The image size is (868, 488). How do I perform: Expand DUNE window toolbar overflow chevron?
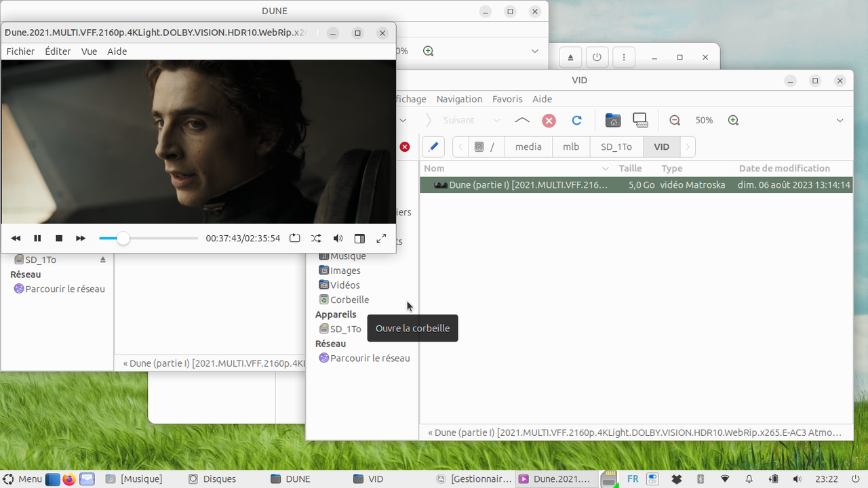tap(535, 51)
